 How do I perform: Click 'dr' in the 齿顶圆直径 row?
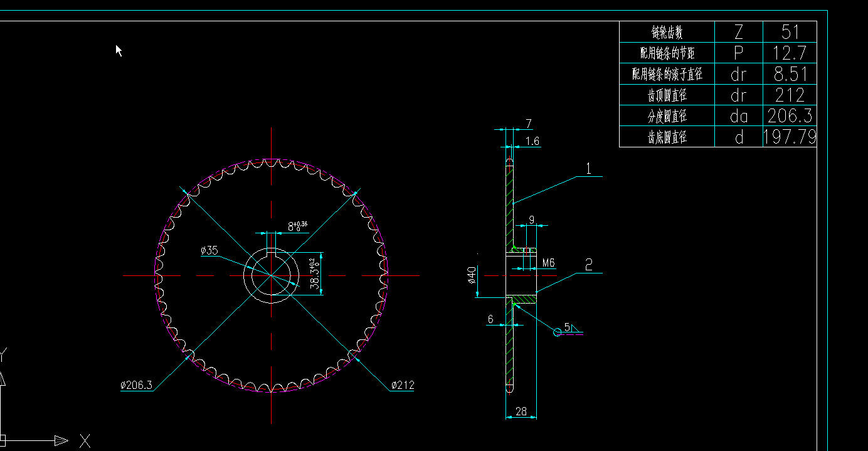coord(738,95)
